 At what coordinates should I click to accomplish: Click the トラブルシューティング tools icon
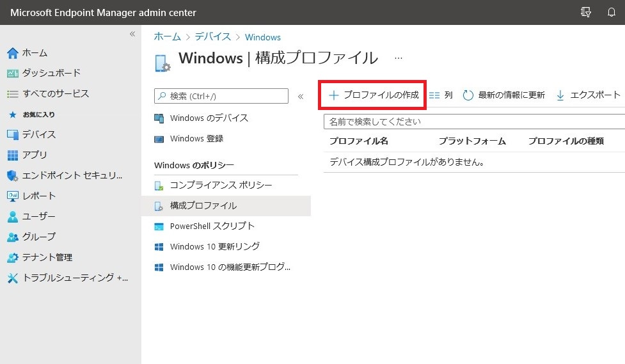[x=13, y=278]
